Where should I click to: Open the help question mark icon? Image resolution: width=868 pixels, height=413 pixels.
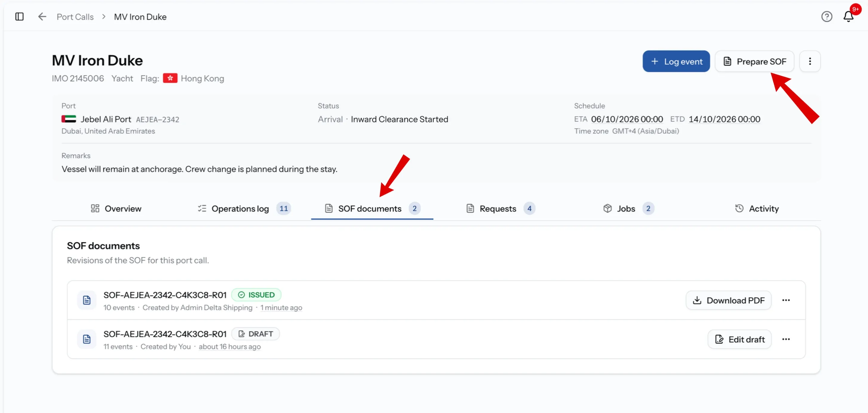coord(827,17)
